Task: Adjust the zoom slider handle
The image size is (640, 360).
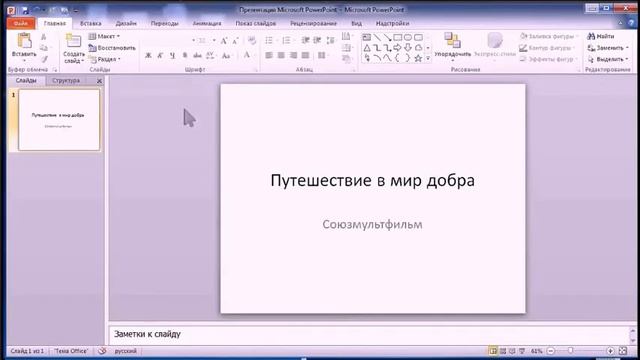Action: click(x=571, y=351)
